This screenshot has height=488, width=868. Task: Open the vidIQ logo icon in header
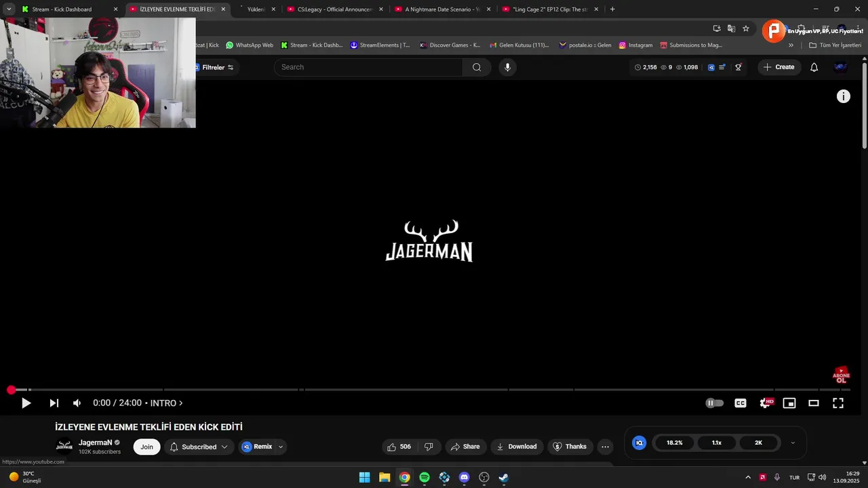[x=711, y=67]
